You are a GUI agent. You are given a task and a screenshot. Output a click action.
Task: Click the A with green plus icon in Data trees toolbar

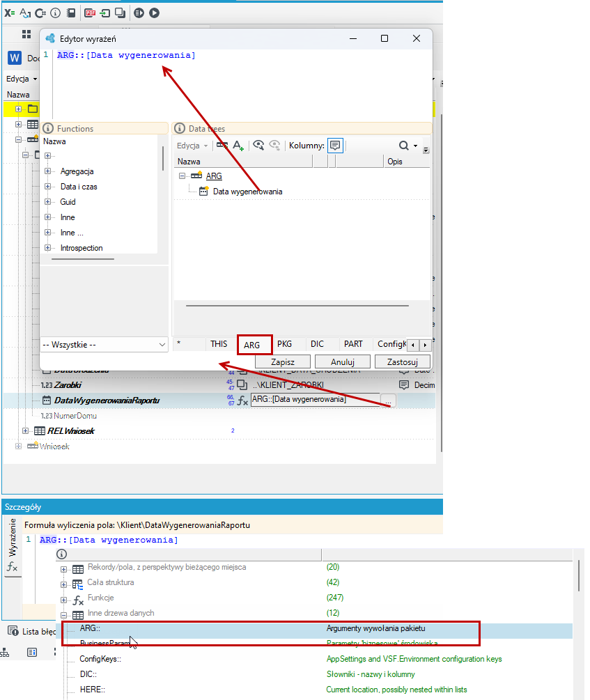[238, 146]
